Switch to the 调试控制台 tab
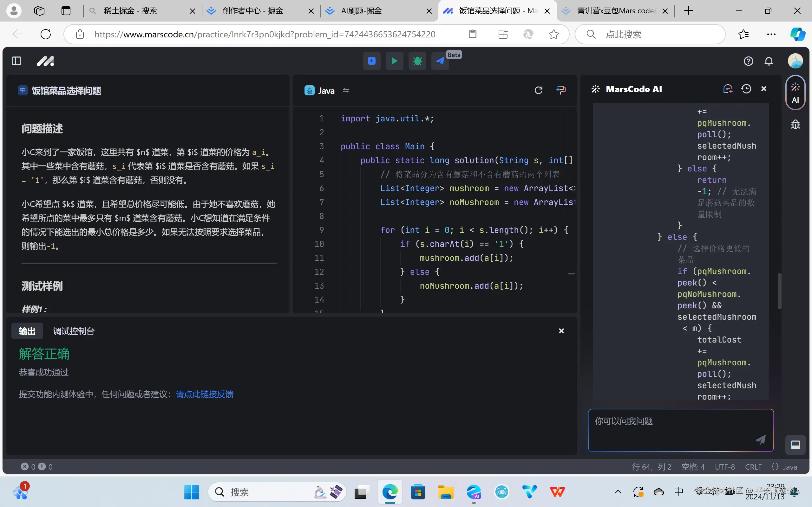 click(x=74, y=331)
